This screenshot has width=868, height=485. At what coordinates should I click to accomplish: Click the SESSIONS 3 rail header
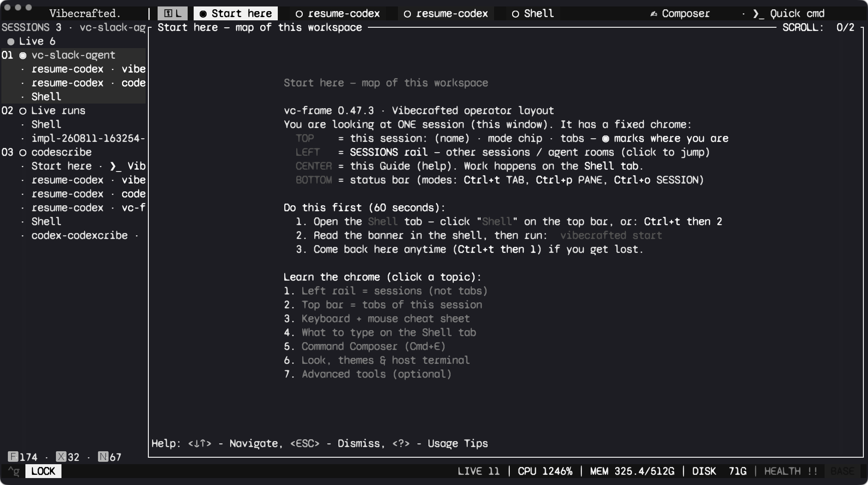coord(31,27)
